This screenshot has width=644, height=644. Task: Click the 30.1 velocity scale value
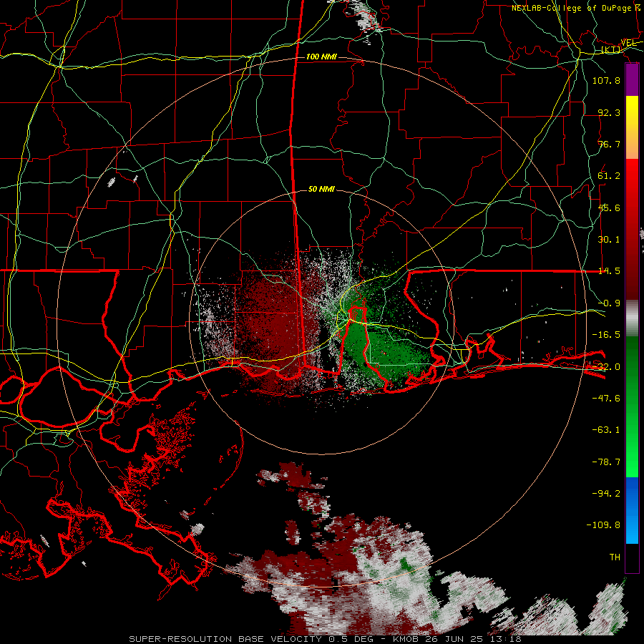(609, 240)
